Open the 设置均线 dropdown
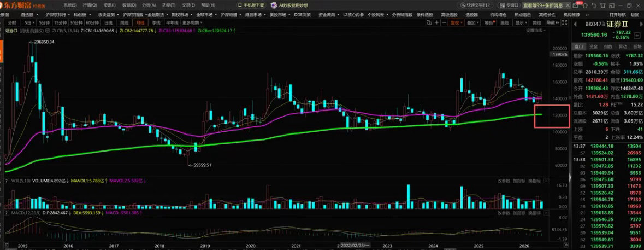The image size is (644, 250). click(x=537, y=31)
